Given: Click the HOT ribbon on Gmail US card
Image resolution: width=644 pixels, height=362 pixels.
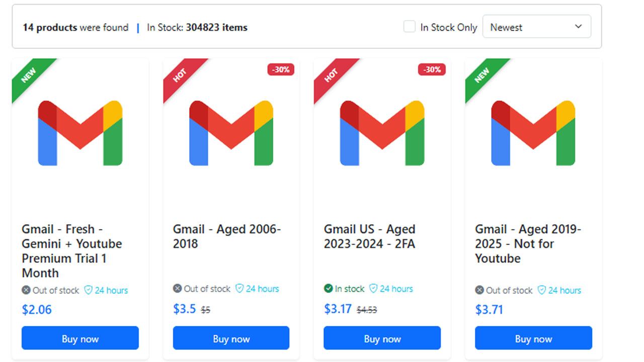Looking at the screenshot, I should (331, 75).
